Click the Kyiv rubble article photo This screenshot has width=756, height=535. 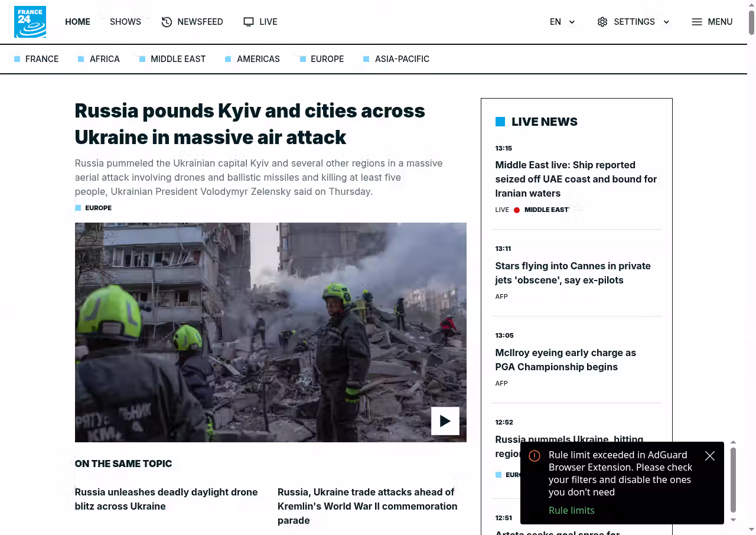[271, 332]
